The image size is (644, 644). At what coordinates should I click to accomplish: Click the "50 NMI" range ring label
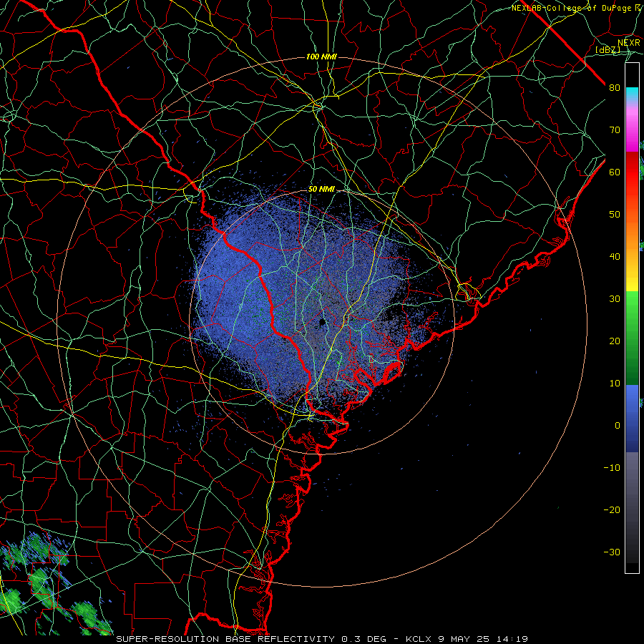tap(321, 190)
